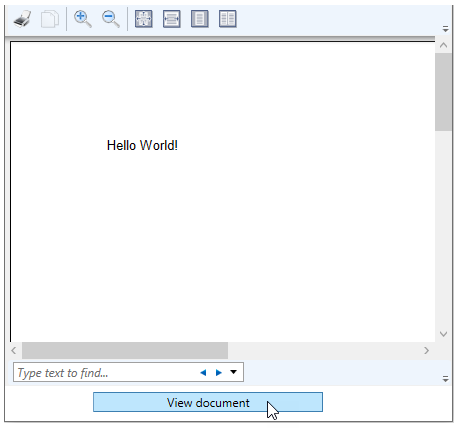Click the horizontal scrollbar right arrow
The image size is (456, 428).
pos(426,350)
